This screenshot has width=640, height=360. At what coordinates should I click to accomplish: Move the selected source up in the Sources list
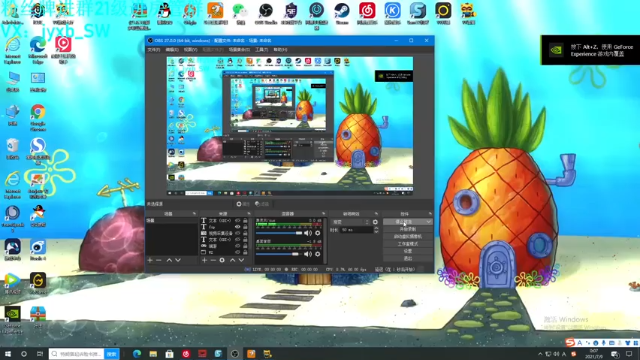232,260
